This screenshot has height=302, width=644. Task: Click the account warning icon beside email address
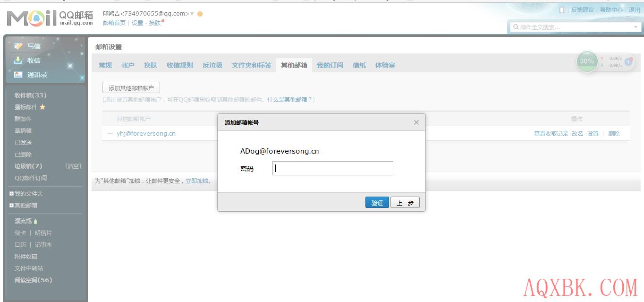pos(200,14)
